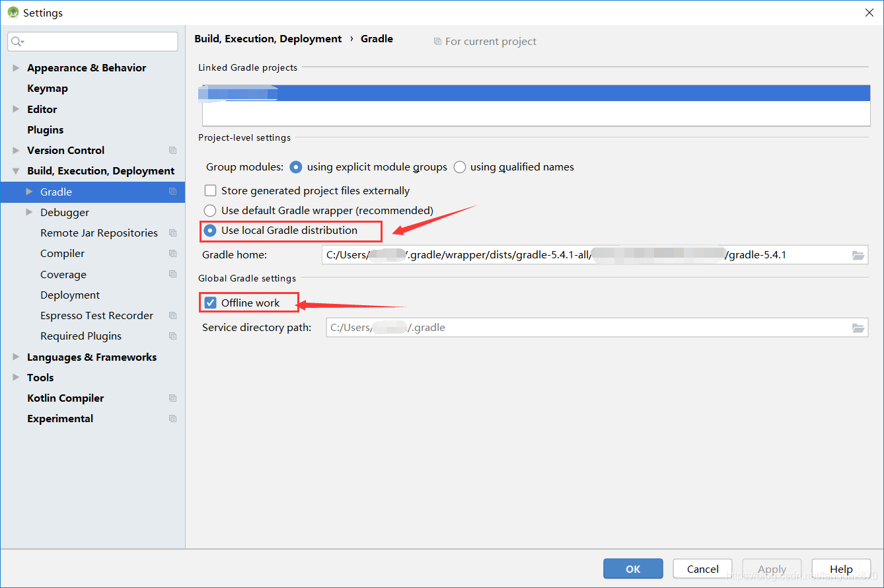Click Build, Execution, Deployment breadcrumb
Screen dimensions: 884x588
[x=268, y=39]
